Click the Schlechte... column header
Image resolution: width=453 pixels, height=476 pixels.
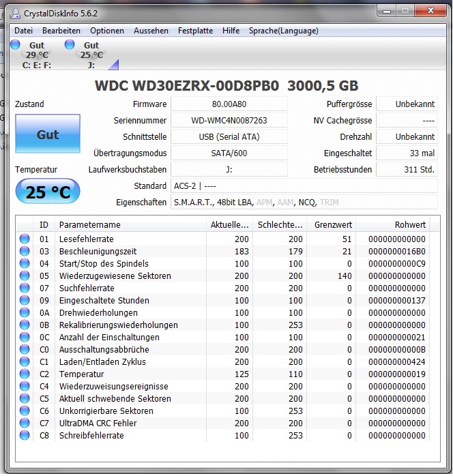pos(280,225)
